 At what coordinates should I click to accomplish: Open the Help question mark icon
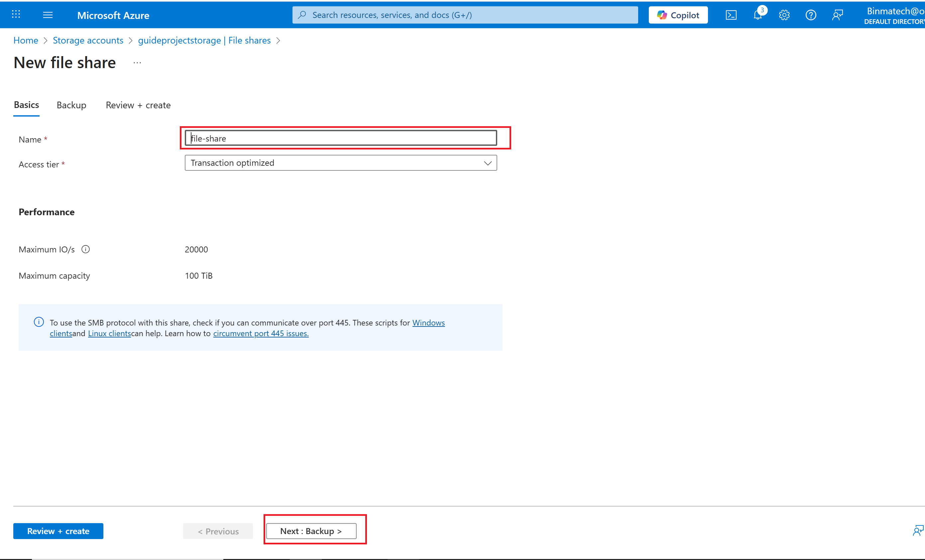[x=811, y=15]
